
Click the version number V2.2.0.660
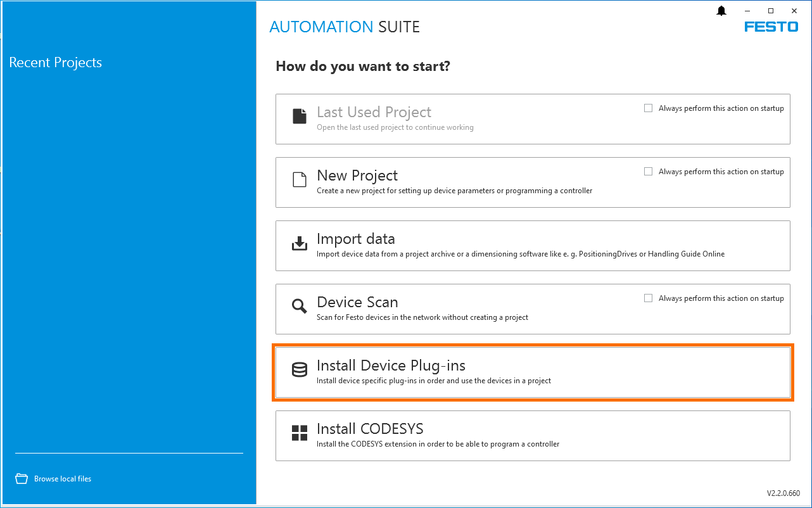coord(783,493)
